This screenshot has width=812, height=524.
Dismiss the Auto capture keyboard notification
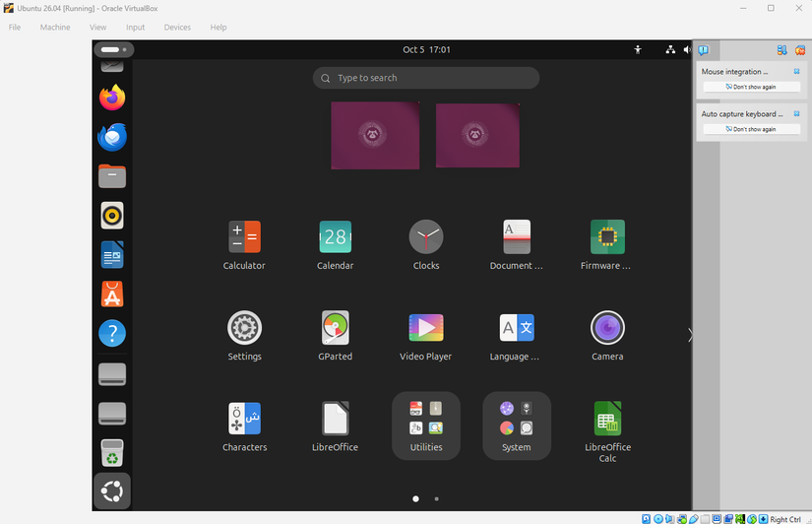pyautogui.click(x=796, y=113)
